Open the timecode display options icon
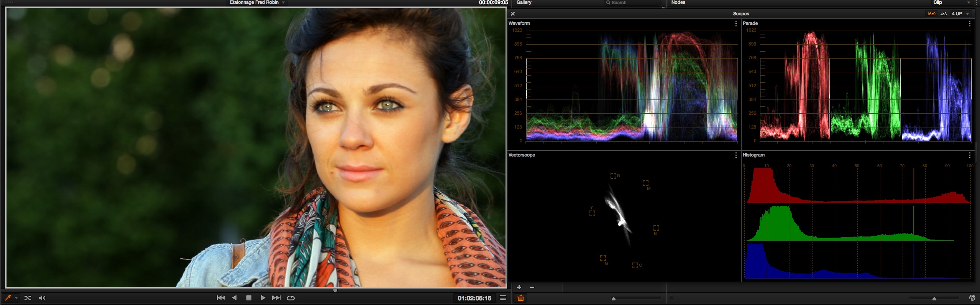Viewport: 980px width, 305px height. click(503, 298)
